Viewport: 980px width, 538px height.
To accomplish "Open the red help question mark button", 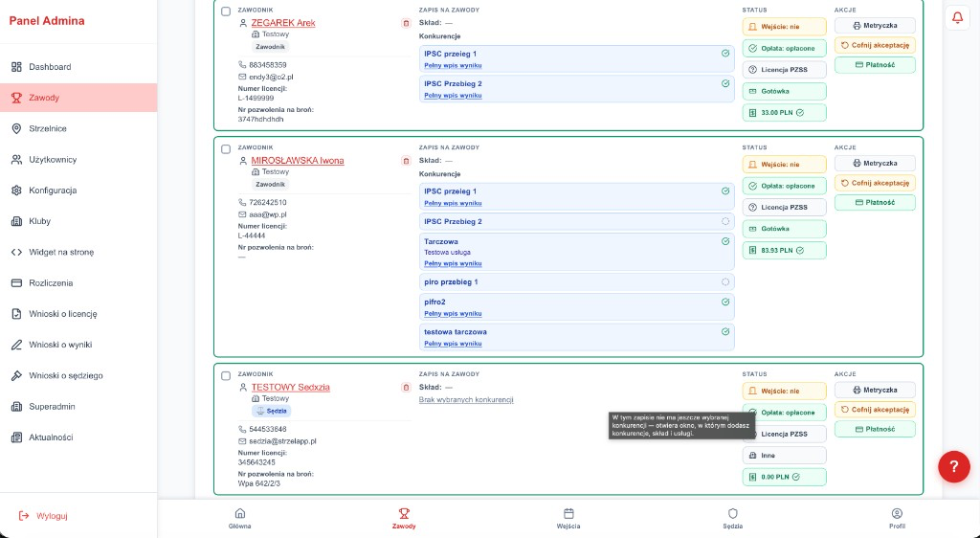I will [x=953, y=466].
